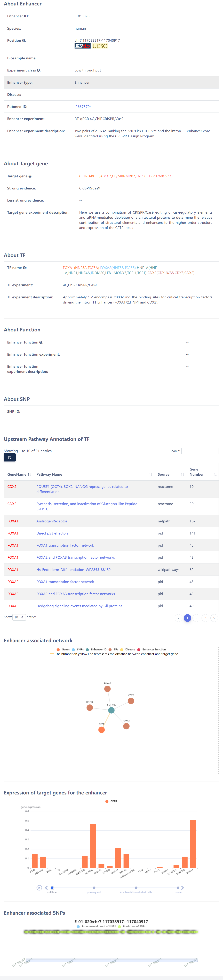Open CDX2(CDX-3/AS,CDX3,CDX2) TF link
Screen dimensions: 223x980
(x=171, y=273)
